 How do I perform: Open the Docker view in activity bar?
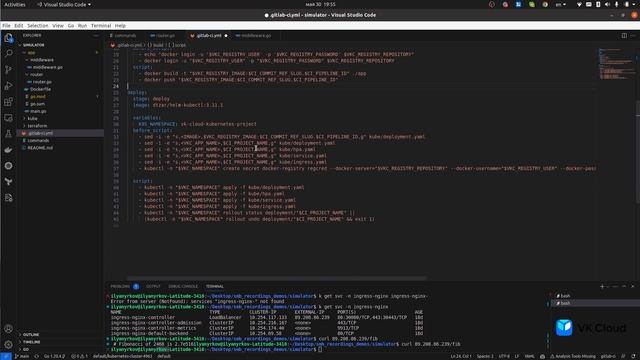[8, 150]
